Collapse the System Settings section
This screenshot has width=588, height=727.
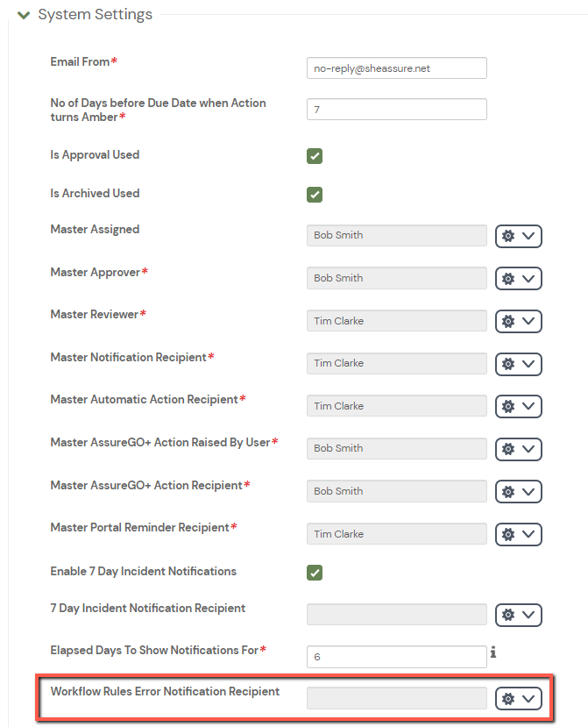[24, 14]
